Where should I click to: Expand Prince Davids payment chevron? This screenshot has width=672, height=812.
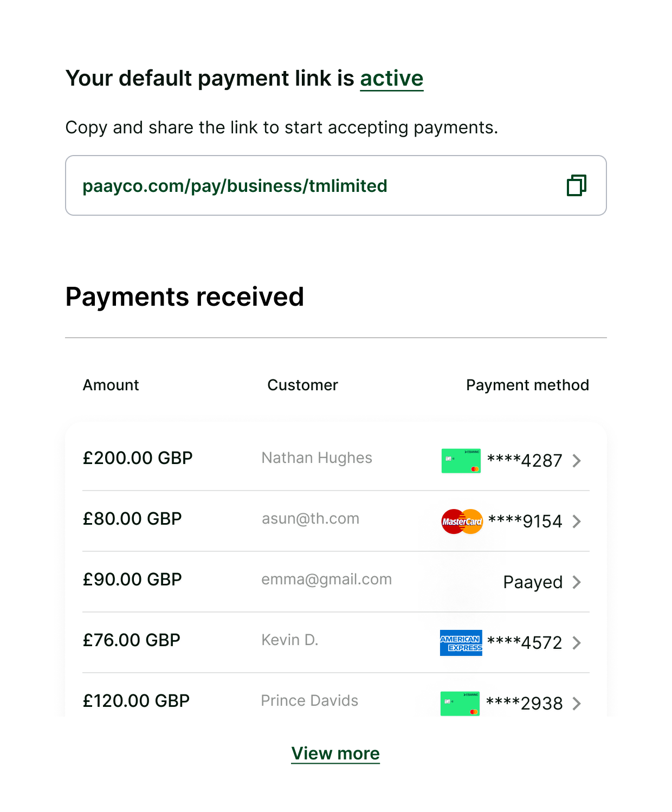[577, 704]
